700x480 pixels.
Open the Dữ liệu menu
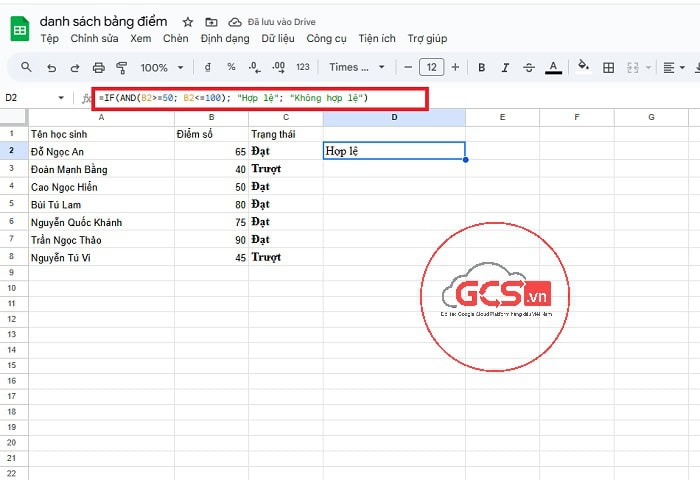279,38
